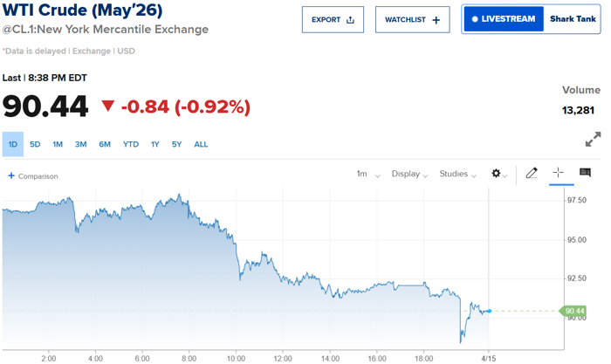Open the chart comment panel icon
This screenshot has width=611, height=364.
click(586, 174)
